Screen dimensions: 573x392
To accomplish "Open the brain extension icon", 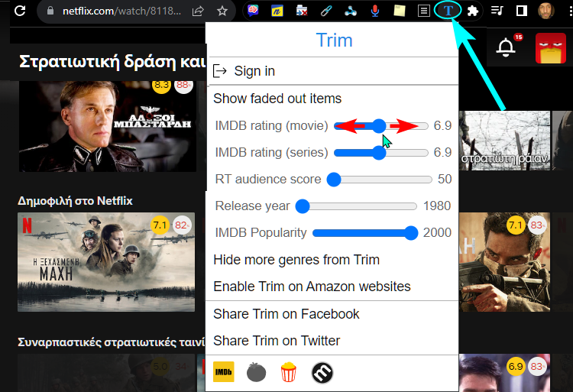I will (253, 10).
